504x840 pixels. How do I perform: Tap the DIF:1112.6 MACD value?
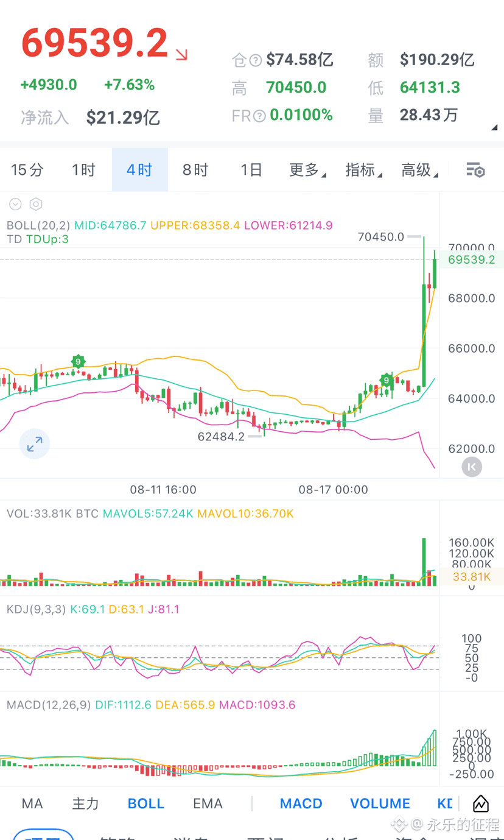coord(123,705)
